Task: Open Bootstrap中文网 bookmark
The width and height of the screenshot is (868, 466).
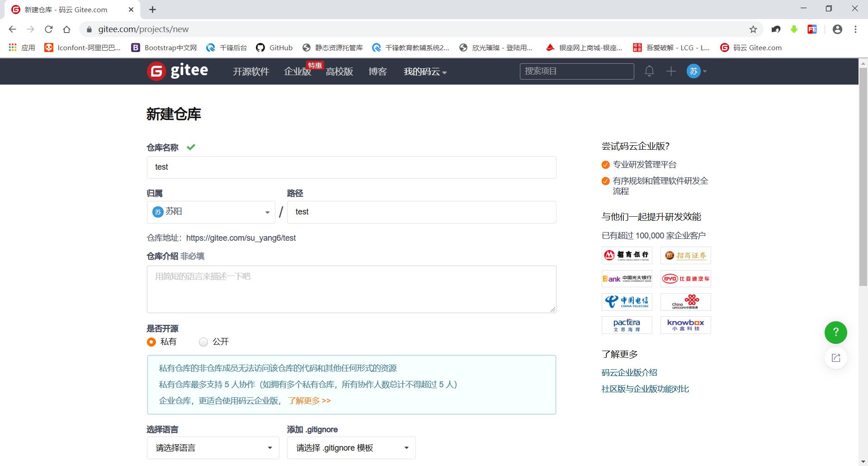Action: pos(164,48)
